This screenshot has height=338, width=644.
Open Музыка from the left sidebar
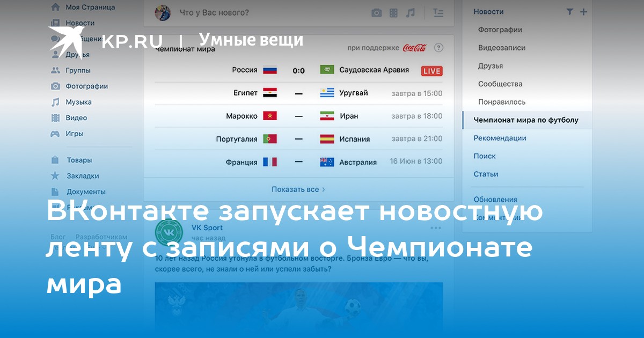click(x=78, y=102)
